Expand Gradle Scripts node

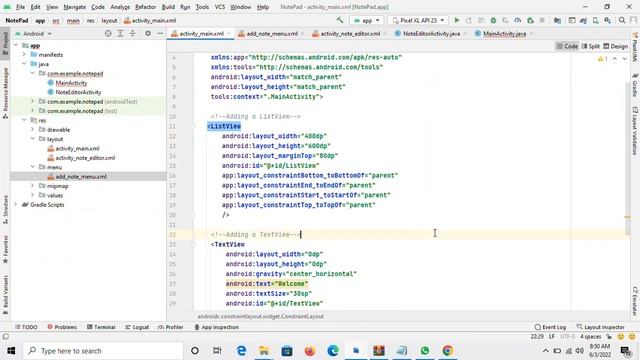(16, 204)
